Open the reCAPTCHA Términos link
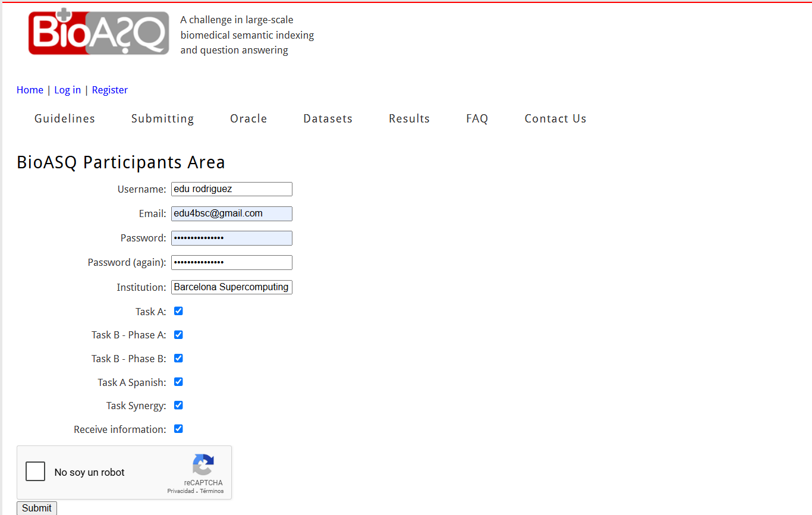Viewport: 812px width, 515px height. (x=212, y=491)
